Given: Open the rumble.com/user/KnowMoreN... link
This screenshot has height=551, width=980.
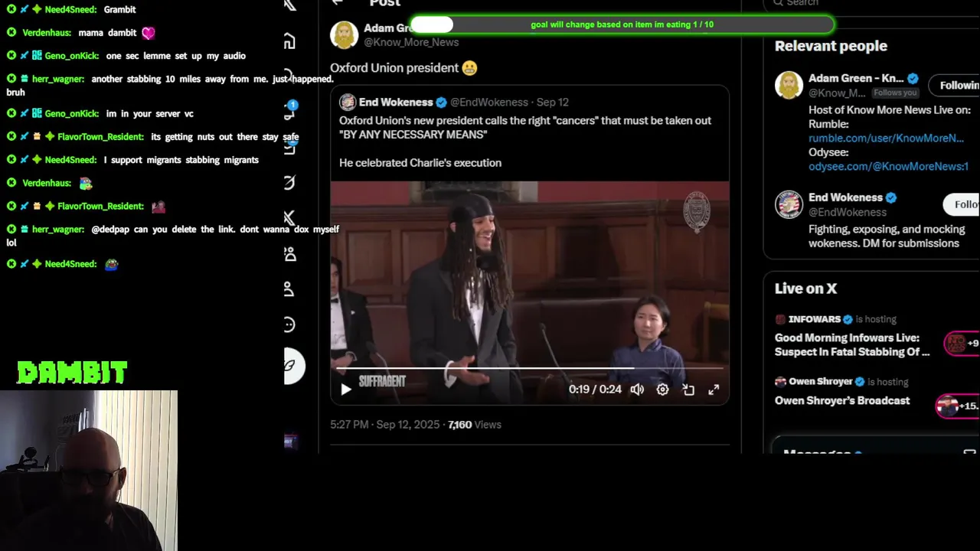Looking at the screenshot, I should (x=886, y=138).
